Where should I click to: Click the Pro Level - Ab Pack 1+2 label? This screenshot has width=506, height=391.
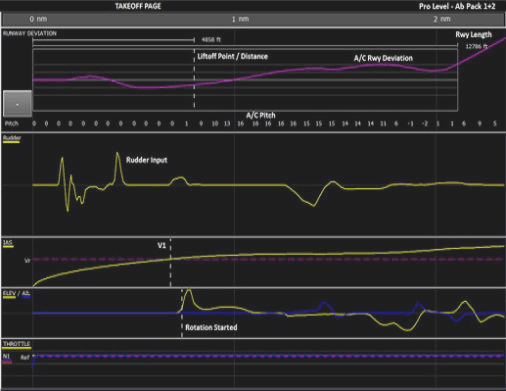click(x=457, y=6)
